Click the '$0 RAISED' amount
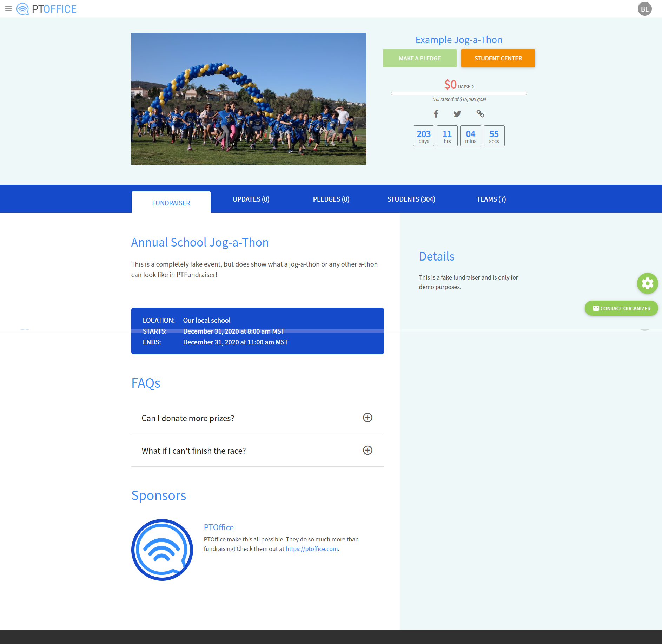This screenshot has width=662, height=644. point(459,85)
